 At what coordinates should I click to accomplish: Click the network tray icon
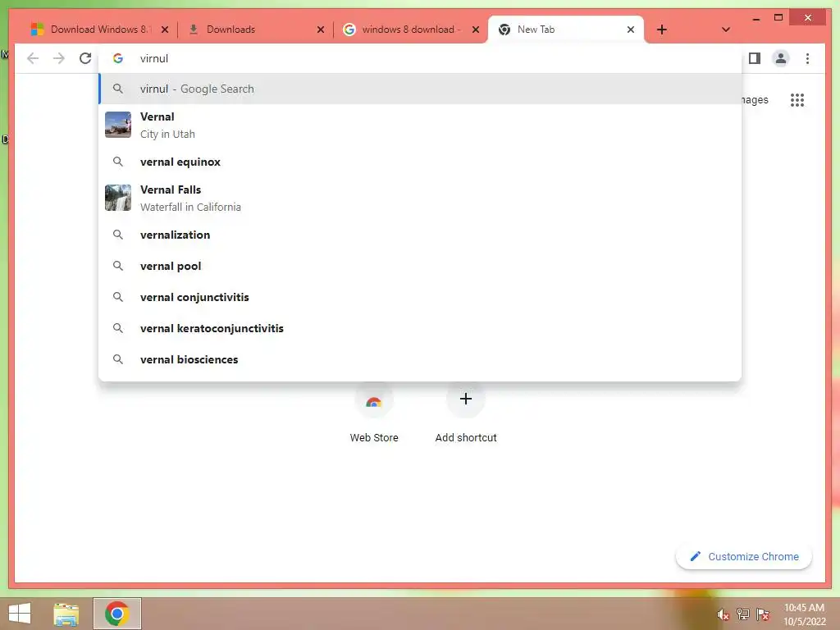pyautogui.click(x=743, y=614)
